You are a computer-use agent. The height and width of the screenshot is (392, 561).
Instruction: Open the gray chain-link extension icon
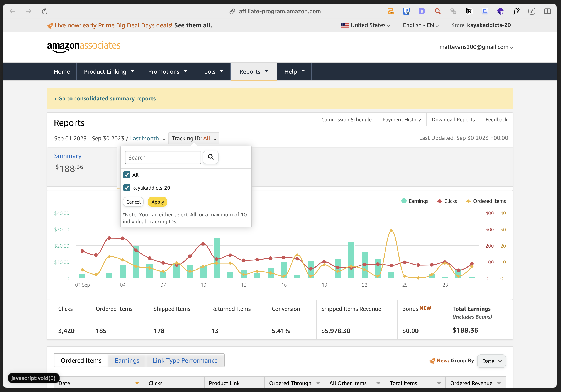point(453,11)
